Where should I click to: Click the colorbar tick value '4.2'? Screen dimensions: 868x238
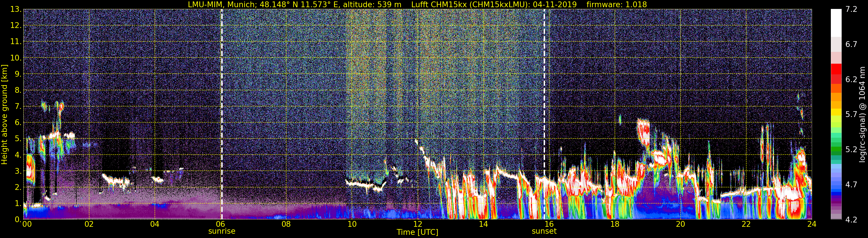point(851,220)
